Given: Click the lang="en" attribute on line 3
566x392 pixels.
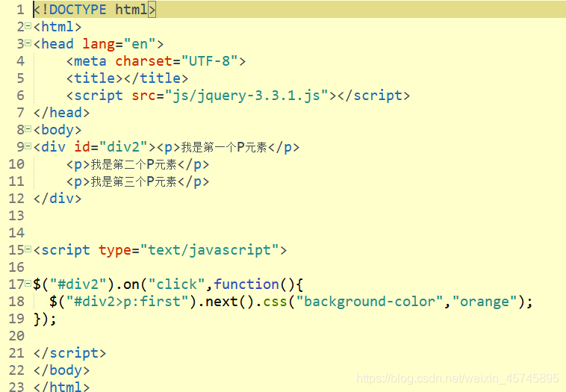Looking at the screenshot, I should (x=119, y=44).
